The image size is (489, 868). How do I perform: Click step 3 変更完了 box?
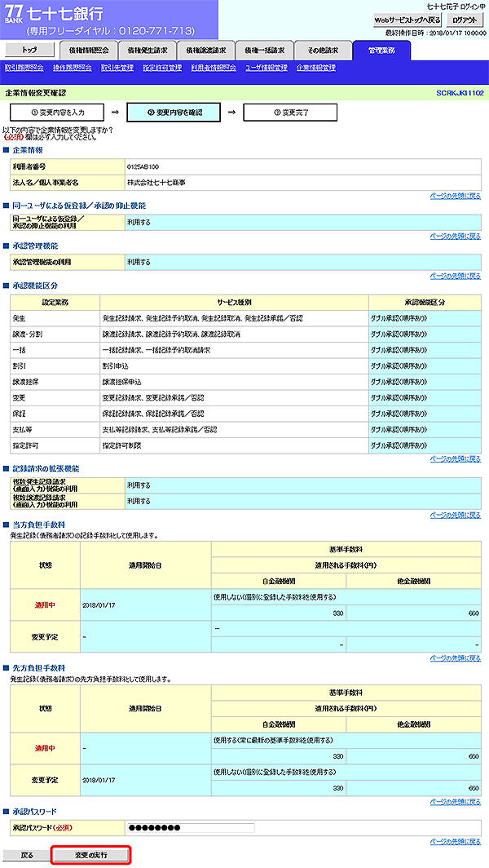[290, 113]
